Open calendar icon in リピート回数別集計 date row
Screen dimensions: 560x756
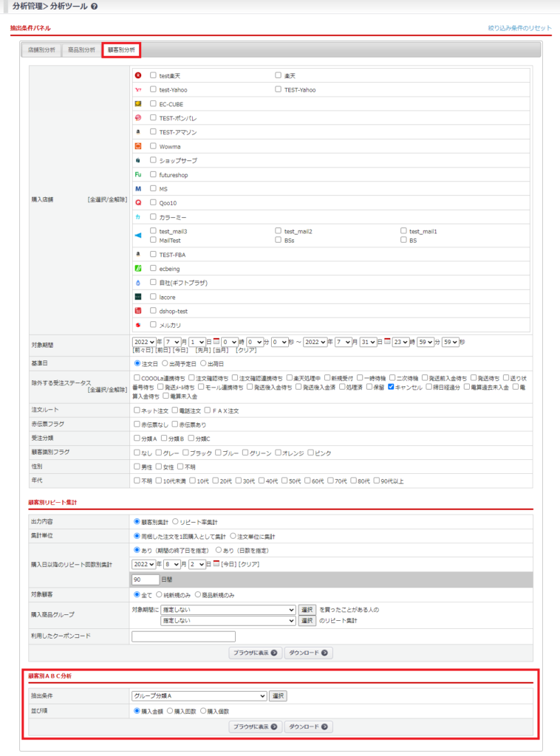(x=216, y=563)
